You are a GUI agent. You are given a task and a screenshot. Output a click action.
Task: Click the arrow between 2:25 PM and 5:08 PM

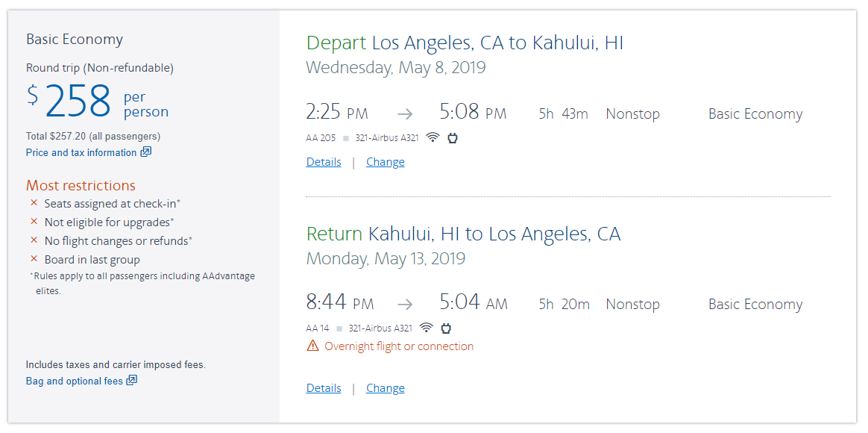coord(404,114)
